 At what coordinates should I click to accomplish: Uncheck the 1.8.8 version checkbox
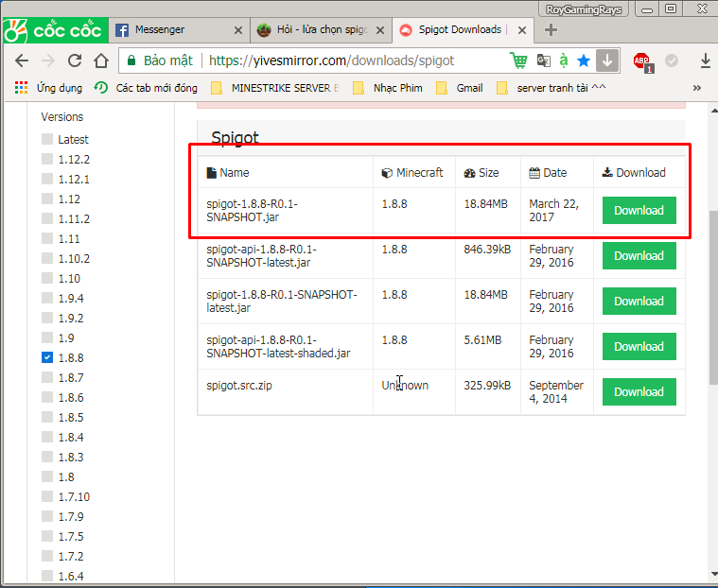[47, 357]
